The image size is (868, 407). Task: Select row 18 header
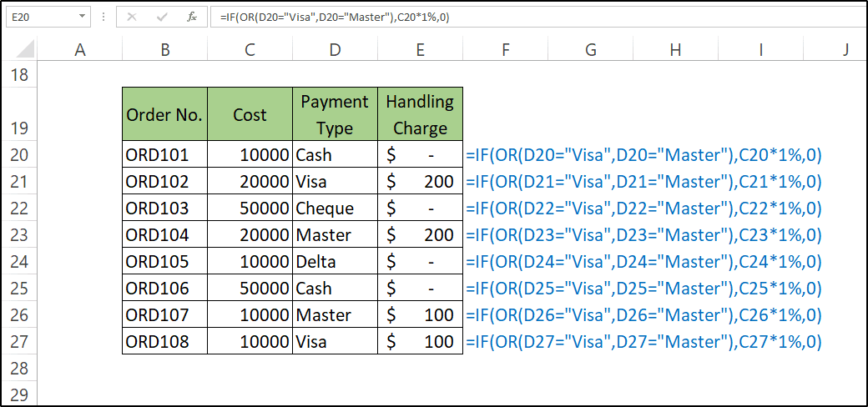pos(19,75)
